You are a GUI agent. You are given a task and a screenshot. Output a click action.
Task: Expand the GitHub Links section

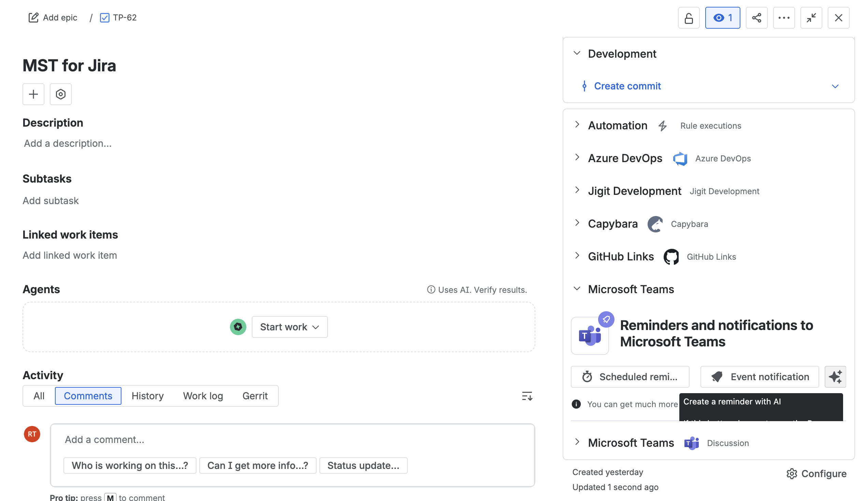coord(577,256)
